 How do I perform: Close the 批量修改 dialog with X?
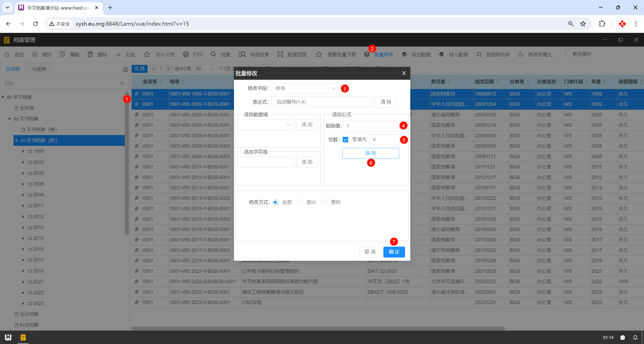[x=404, y=73]
